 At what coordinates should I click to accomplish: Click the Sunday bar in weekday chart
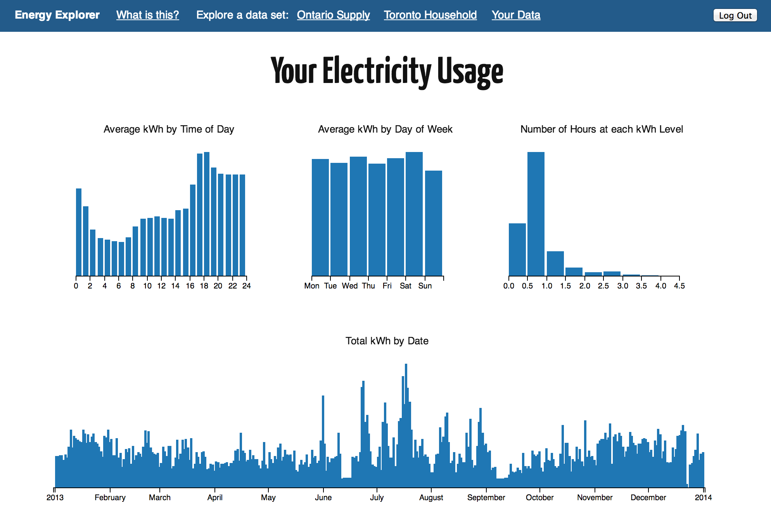pos(433,223)
